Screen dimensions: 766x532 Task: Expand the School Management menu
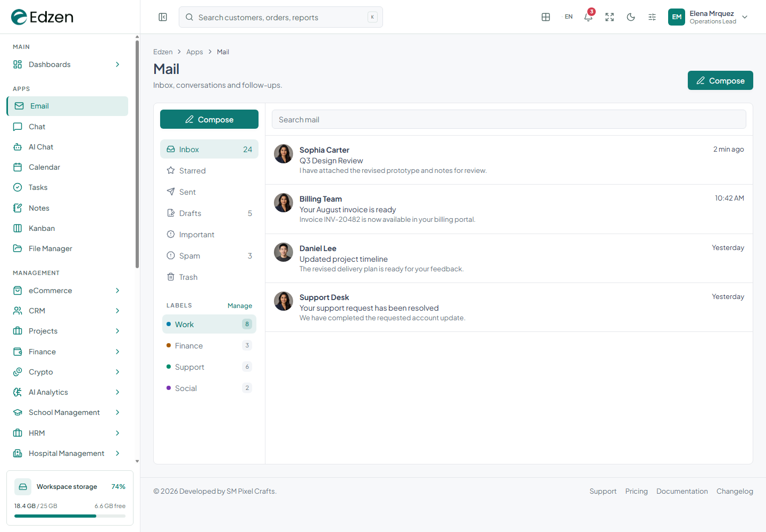[67, 412]
